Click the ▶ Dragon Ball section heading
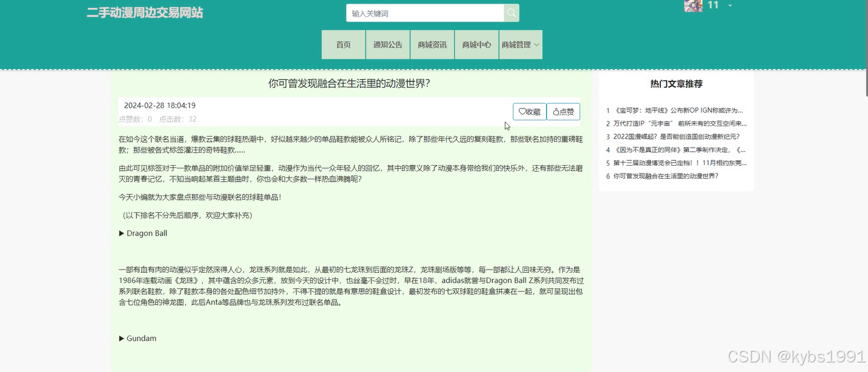868x372 pixels. [x=143, y=233]
